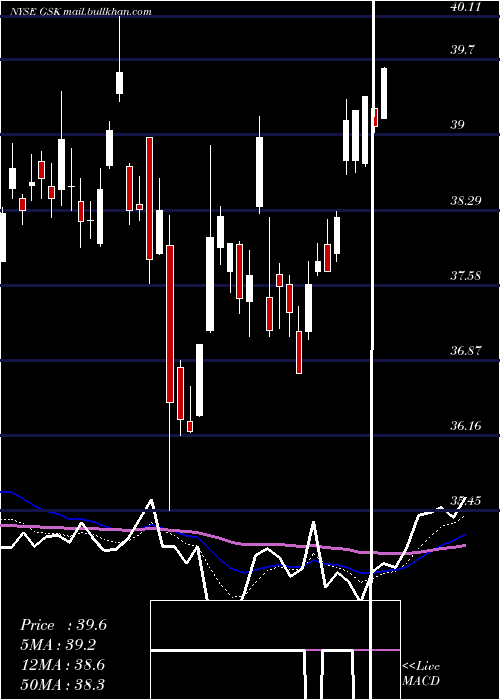The width and height of the screenshot is (500, 700).
Task: Click the 39 price axis label
Action: (457, 125)
